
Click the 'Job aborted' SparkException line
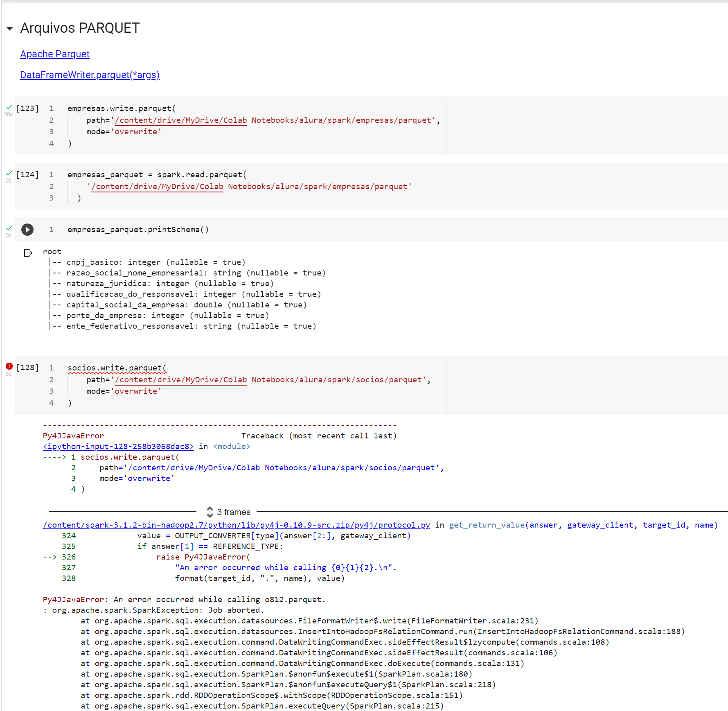[x=153, y=610]
